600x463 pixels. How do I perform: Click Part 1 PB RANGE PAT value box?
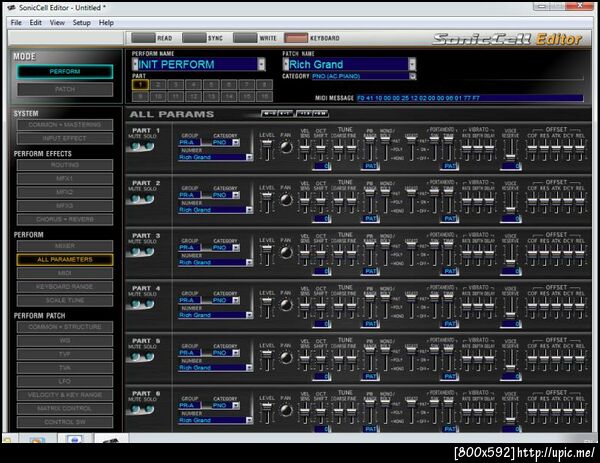pyautogui.click(x=370, y=166)
